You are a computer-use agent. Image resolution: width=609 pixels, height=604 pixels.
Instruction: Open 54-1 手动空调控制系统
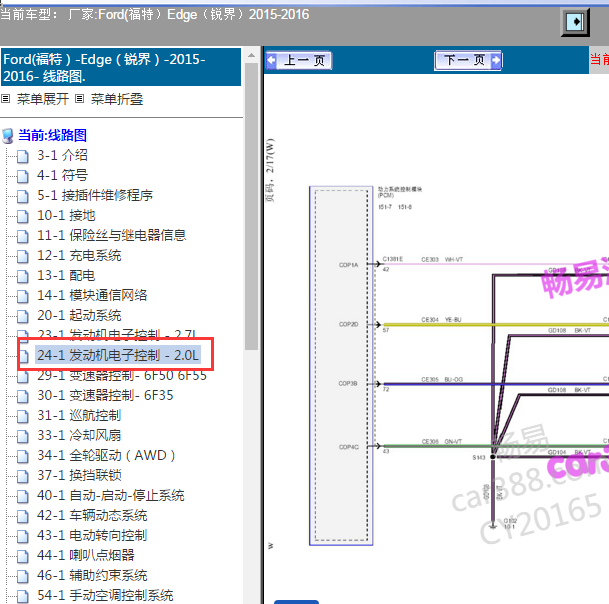pyautogui.click(x=105, y=595)
